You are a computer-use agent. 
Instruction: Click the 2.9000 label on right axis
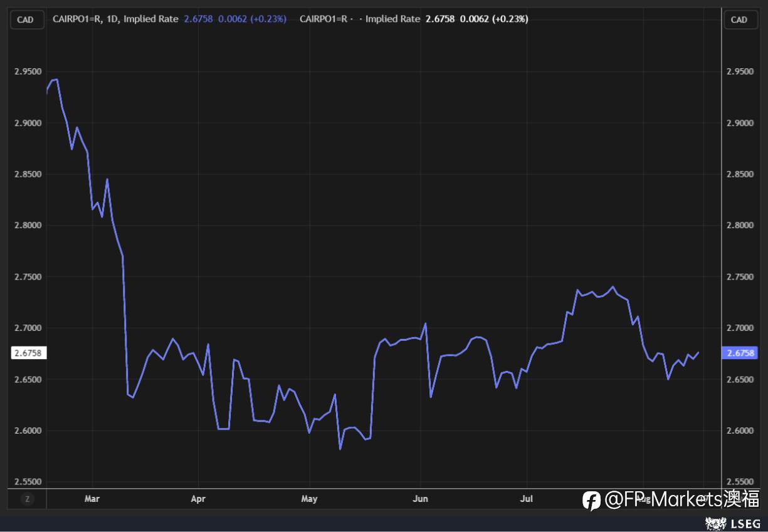tap(740, 123)
